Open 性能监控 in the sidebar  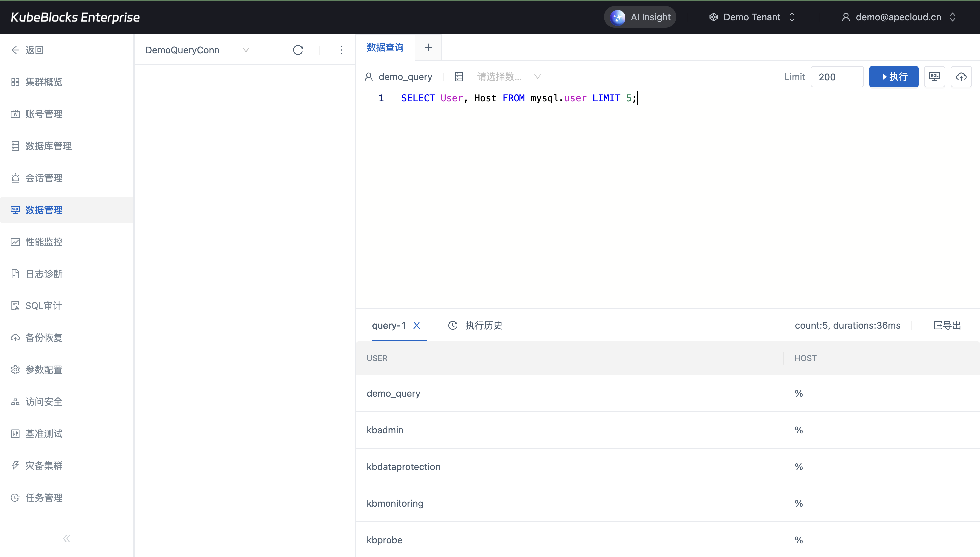coord(44,242)
